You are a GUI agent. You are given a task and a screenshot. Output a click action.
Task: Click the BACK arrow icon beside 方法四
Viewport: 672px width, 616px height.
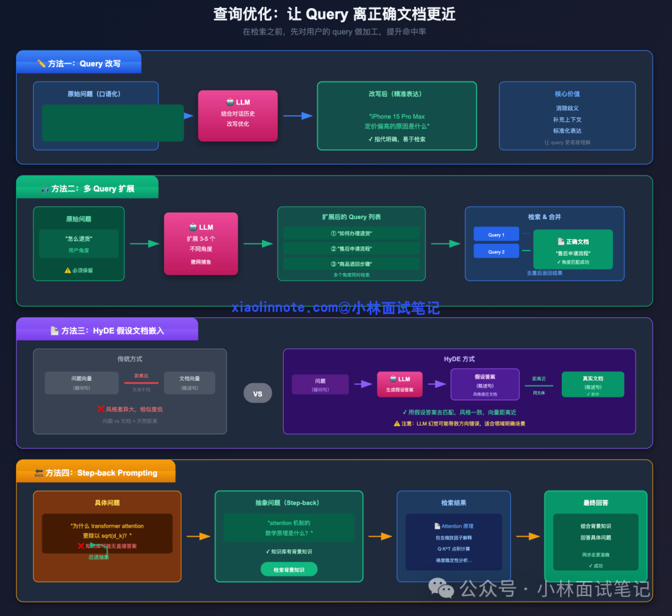(39, 473)
